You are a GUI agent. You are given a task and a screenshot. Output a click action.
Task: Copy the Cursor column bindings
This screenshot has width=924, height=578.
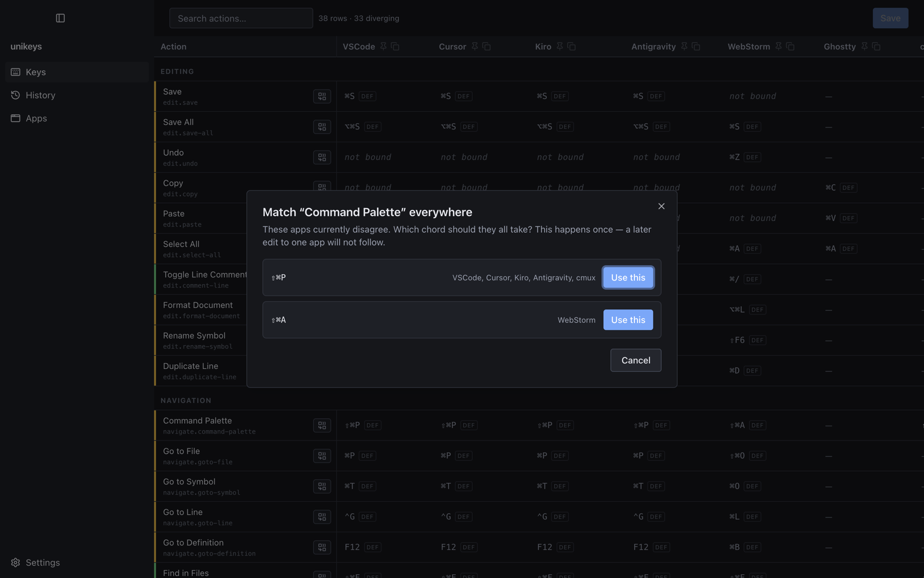[487, 46]
